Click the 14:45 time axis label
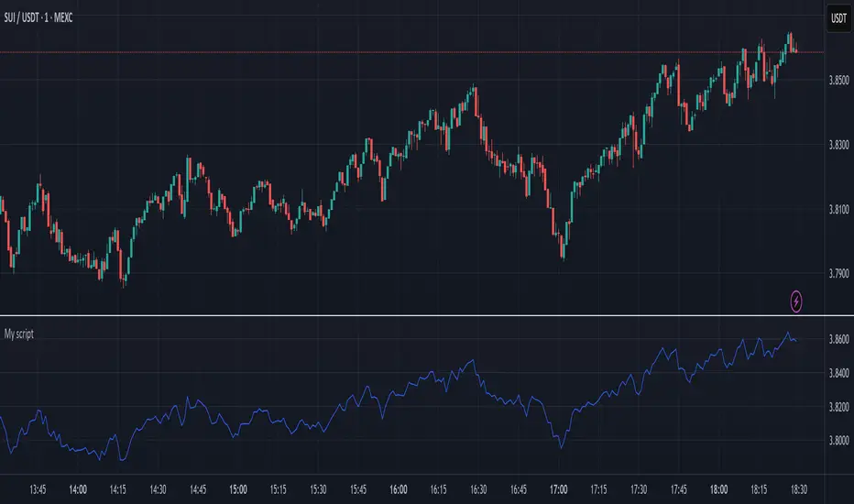 tap(198, 489)
